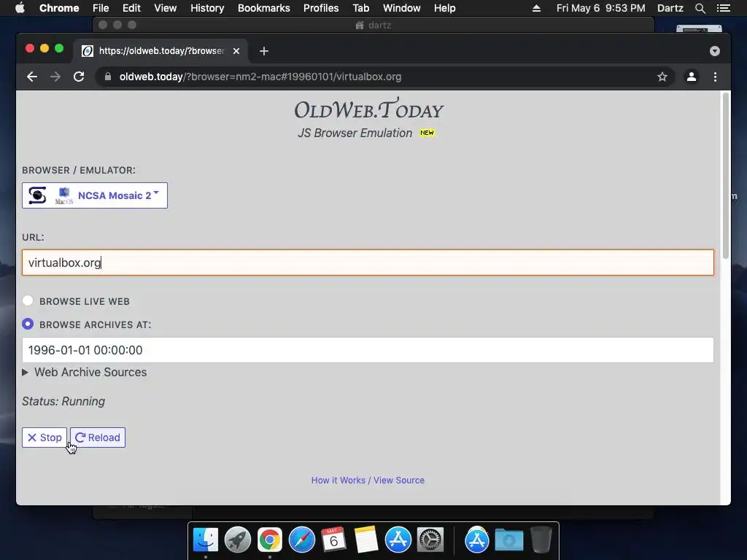Open Chrome's three-dot menu
The width and height of the screenshot is (747, 560).
715,77
